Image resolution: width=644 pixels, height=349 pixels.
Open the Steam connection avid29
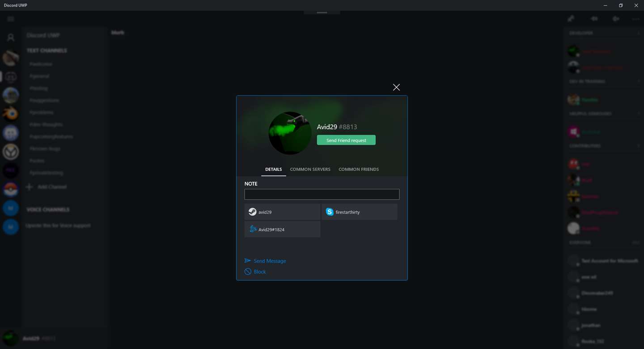point(282,212)
